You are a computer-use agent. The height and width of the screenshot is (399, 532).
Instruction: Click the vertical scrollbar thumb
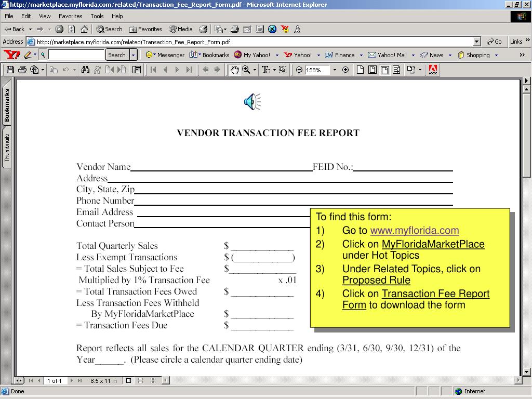pyautogui.click(x=526, y=136)
